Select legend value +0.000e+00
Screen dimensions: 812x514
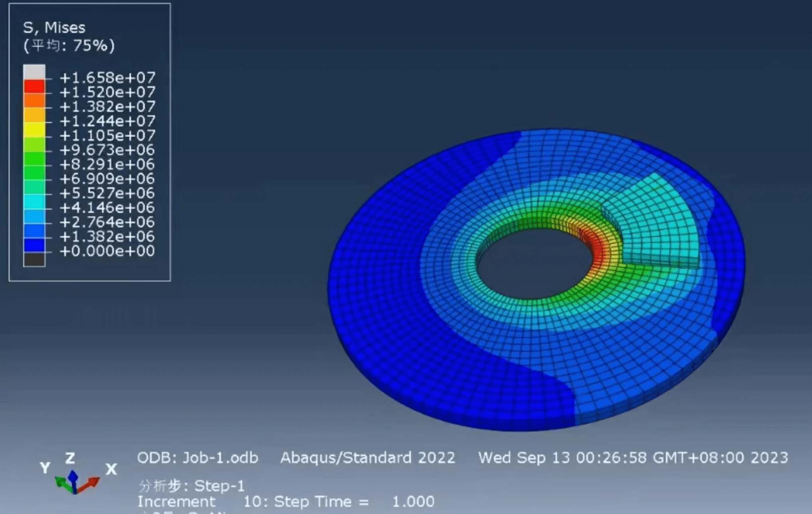[107, 251]
